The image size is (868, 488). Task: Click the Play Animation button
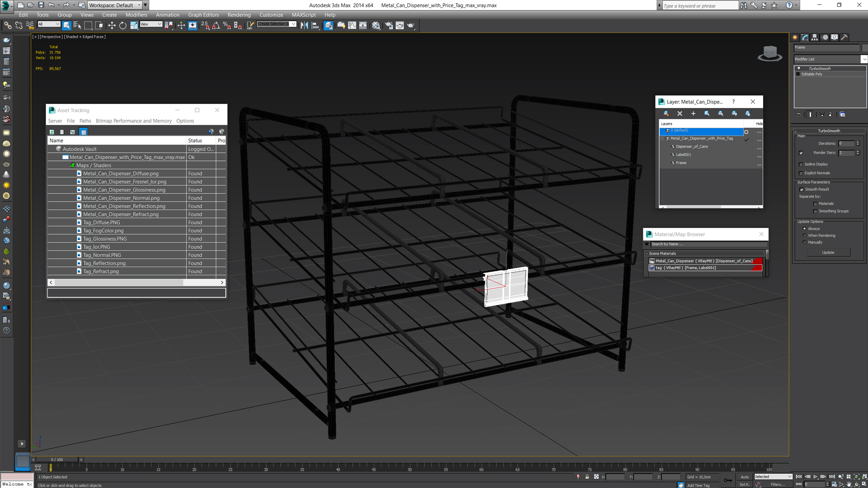pyautogui.click(x=815, y=477)
